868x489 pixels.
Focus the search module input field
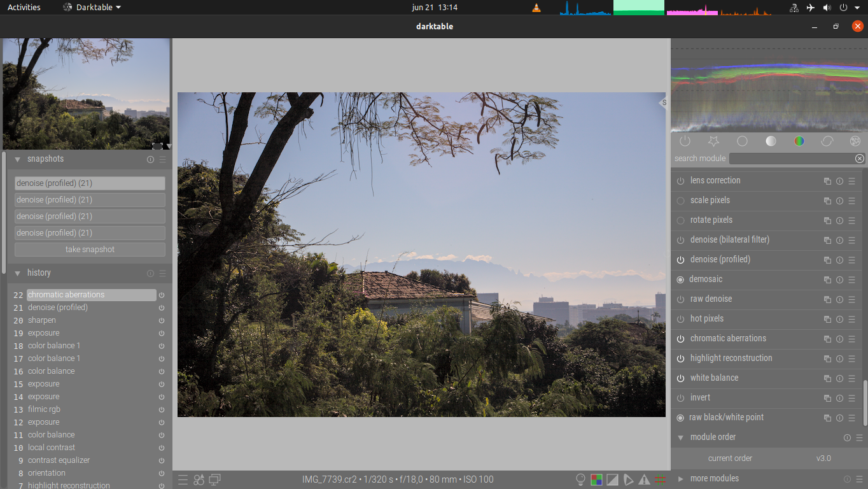792,159
